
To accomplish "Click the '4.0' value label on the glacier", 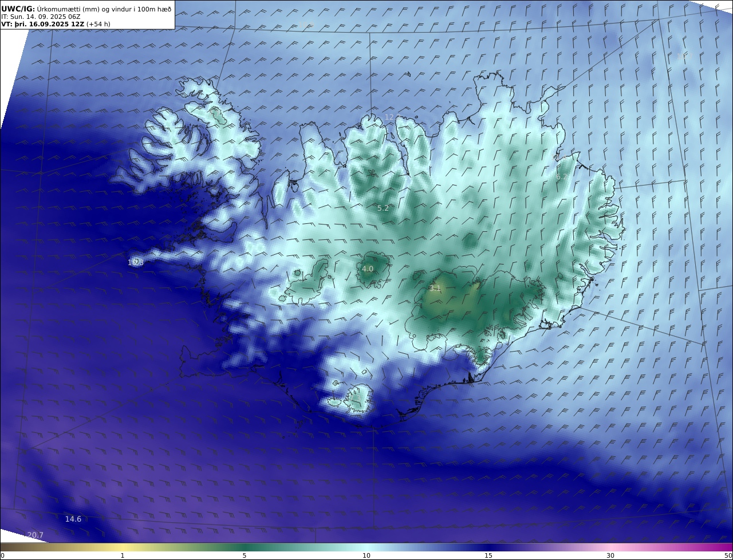I will [368, 269].
